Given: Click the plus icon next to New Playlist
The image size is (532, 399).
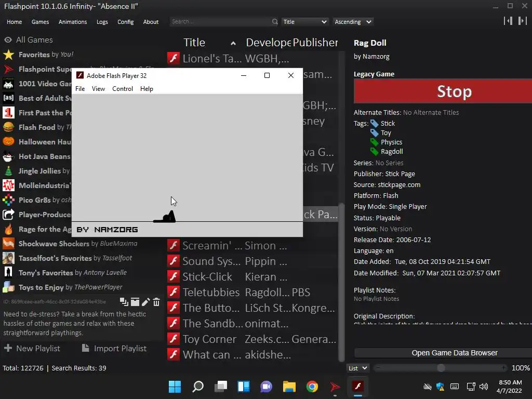Looking at the screenshot, I should [8, 348].
